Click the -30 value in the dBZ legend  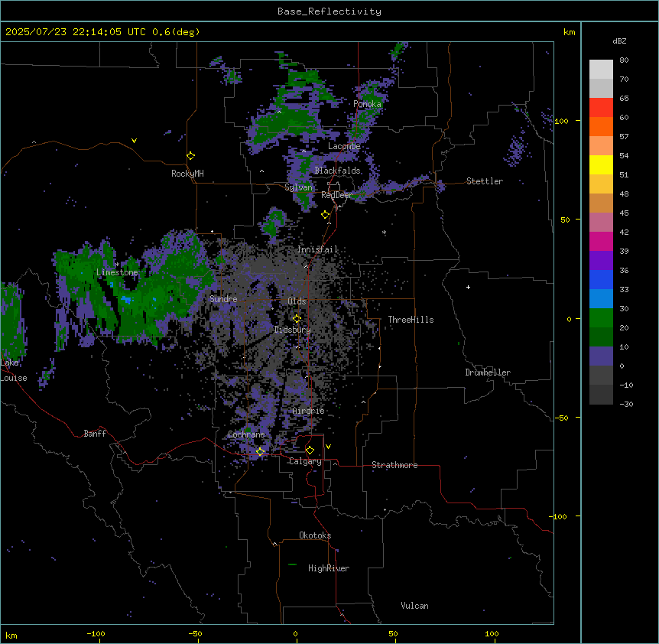(x=626, y=405)
